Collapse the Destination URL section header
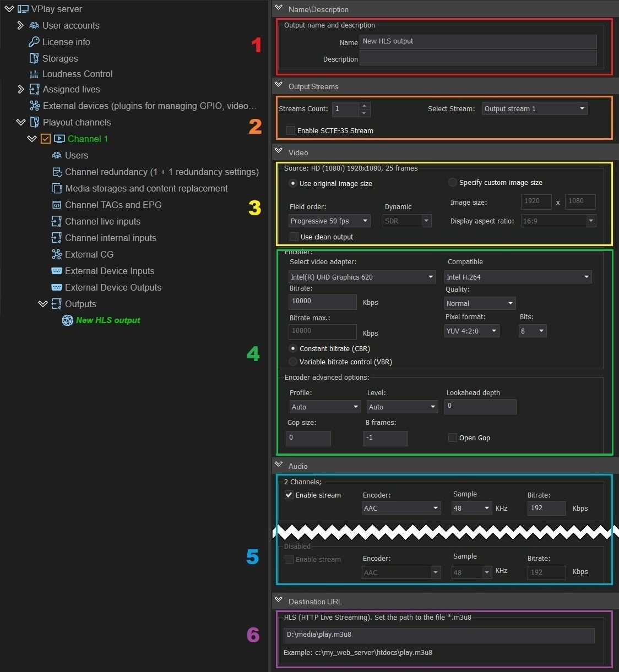Image resolution: width=619 pixels, height=672 pixels. (279, 600)
